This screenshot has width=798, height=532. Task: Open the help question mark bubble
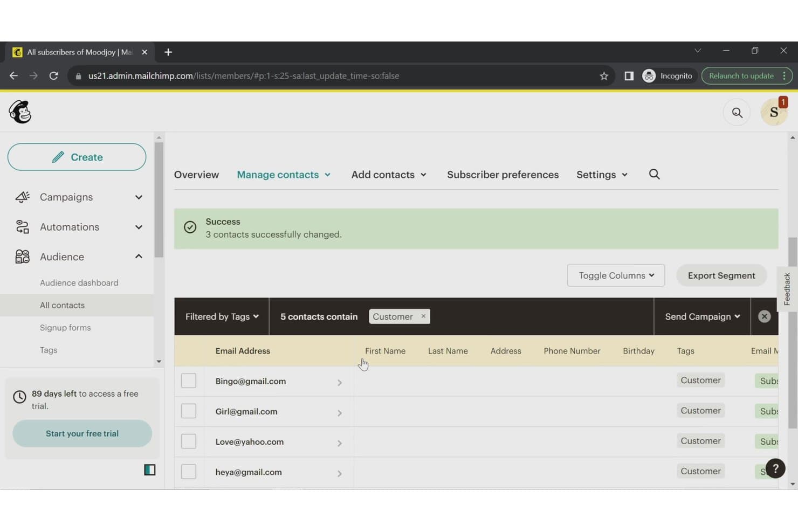click(x=775, y=468)
